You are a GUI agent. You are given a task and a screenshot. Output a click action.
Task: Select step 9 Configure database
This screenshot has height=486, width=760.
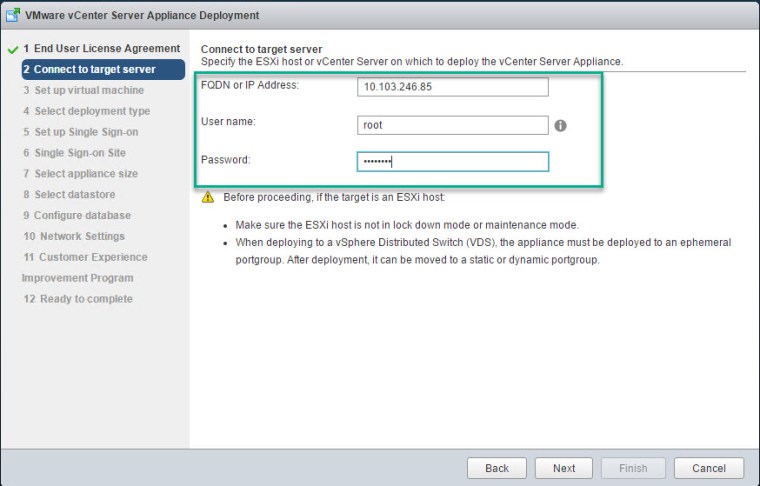point(77,215)
